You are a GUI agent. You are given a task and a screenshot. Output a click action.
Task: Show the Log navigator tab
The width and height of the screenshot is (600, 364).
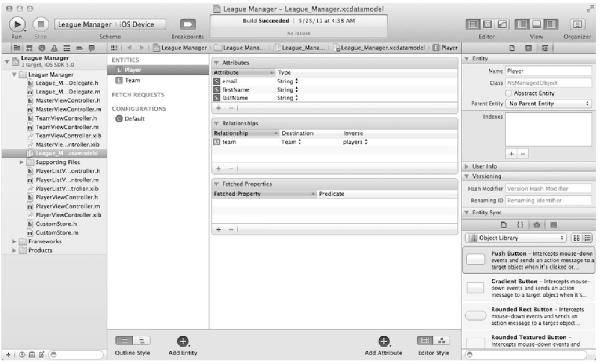click(x=92, y=48)
